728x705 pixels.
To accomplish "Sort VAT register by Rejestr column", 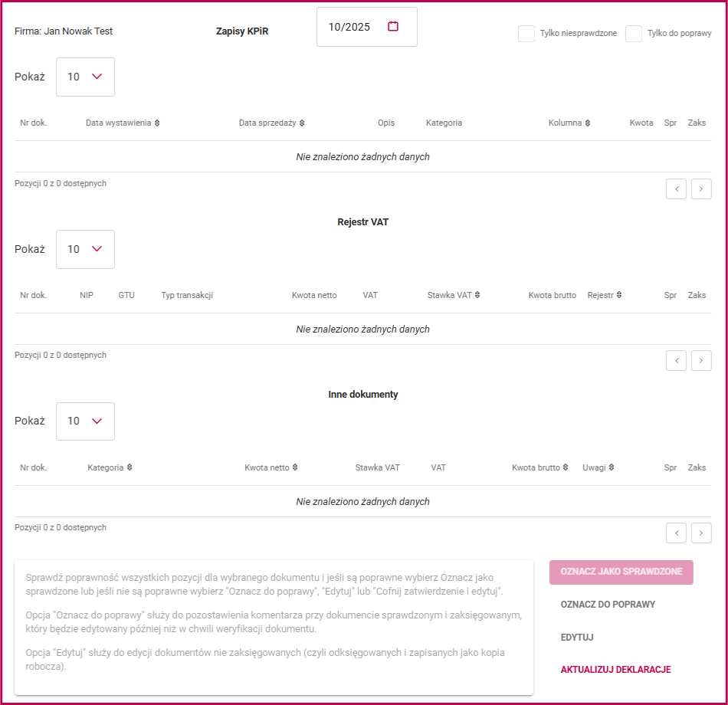I will click(x=605, y=295).
